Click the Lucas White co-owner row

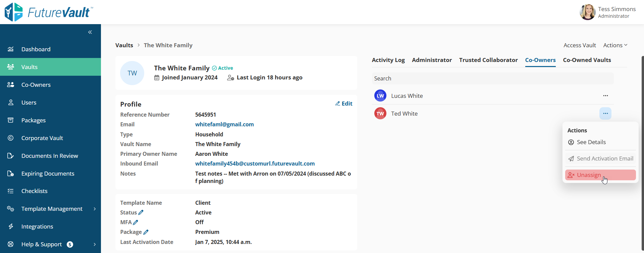coord(493,96)
